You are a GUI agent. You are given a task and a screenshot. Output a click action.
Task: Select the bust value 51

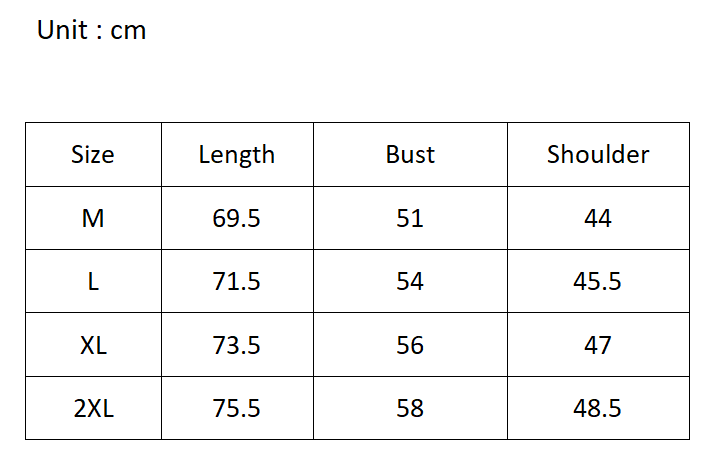pos(410,218)
